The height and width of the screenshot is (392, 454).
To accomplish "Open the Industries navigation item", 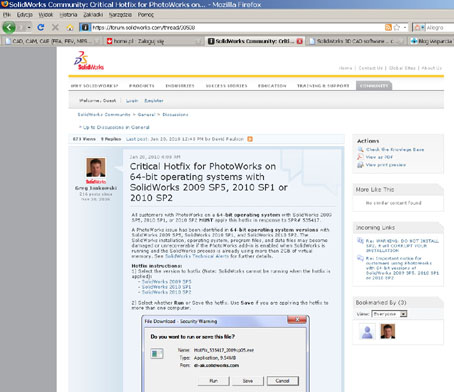I will pyautogui.click(x=180, y=86).
